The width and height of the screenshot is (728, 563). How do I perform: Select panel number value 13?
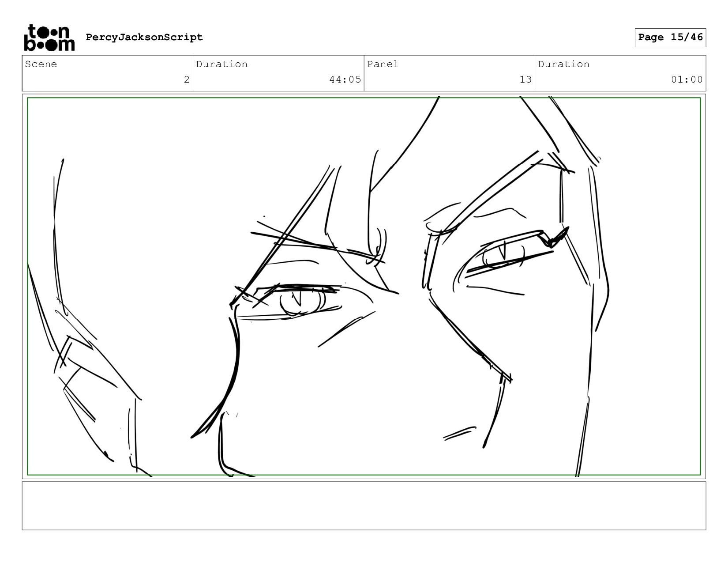tap(525, 79)
